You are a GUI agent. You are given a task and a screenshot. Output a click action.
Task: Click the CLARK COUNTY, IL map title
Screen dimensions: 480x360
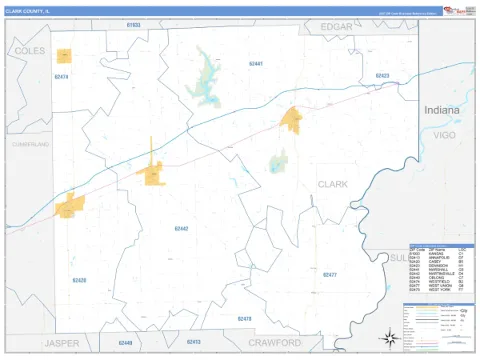click(28, 11)
